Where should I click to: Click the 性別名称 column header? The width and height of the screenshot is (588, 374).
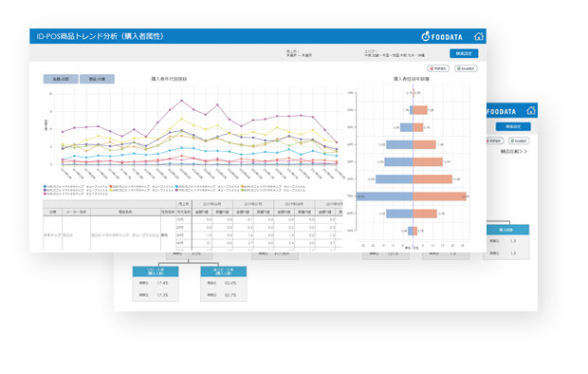click(x=168, y=213)
